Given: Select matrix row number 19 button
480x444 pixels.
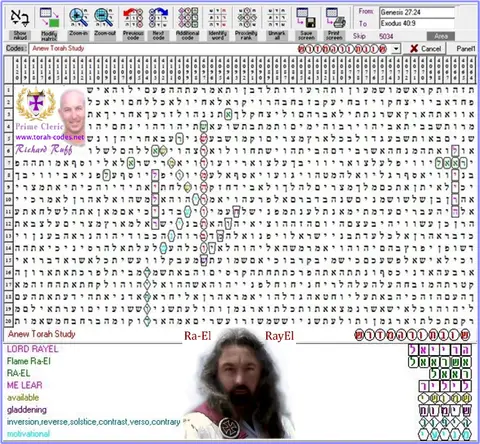Looking at the screenshot, I should (9, 309).
